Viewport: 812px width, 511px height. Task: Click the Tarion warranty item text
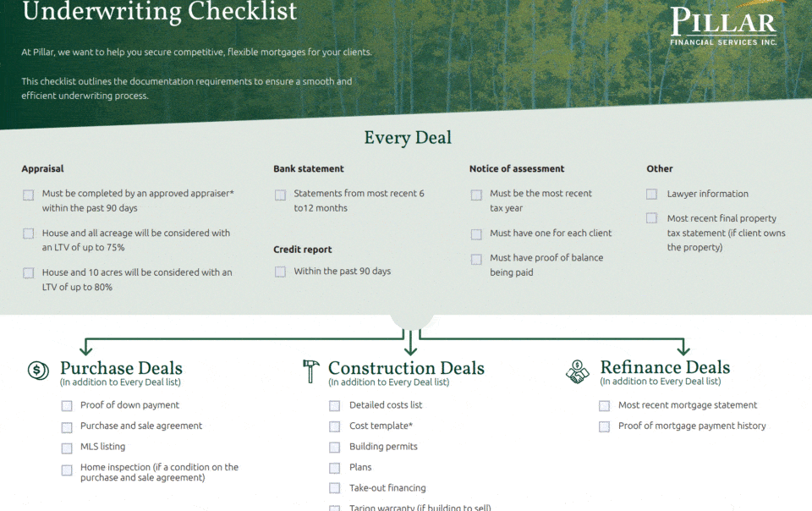click(x=420, y=508)
